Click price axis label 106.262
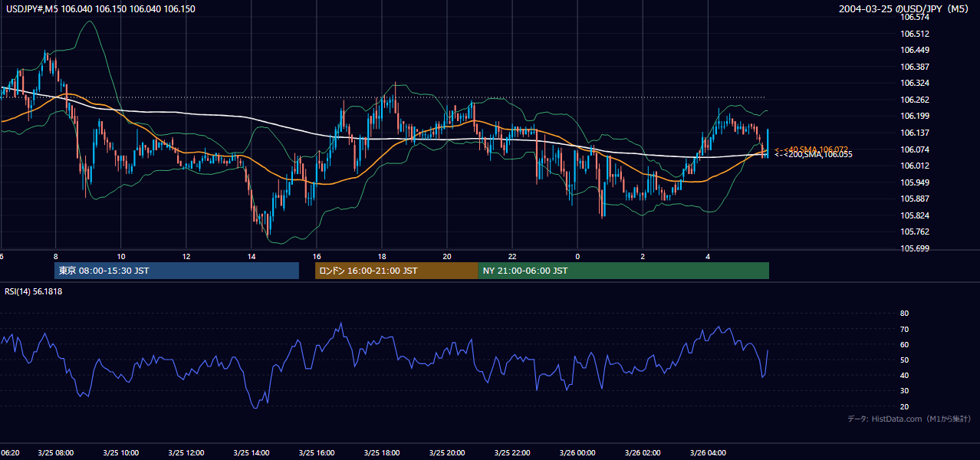Viewport: 980px width, 460px height. click(x=916, y=100)
